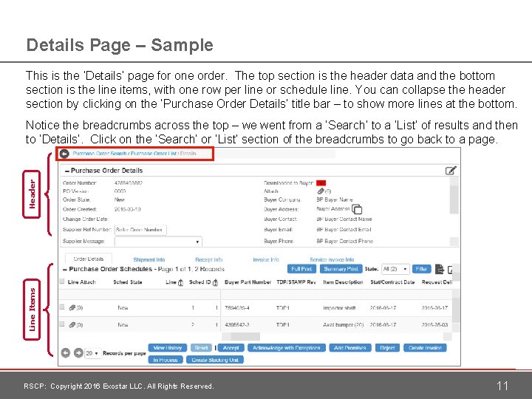The image size is (532, 399).
Task: Click the Create Stocking Unit button
Action: [215, 360]
